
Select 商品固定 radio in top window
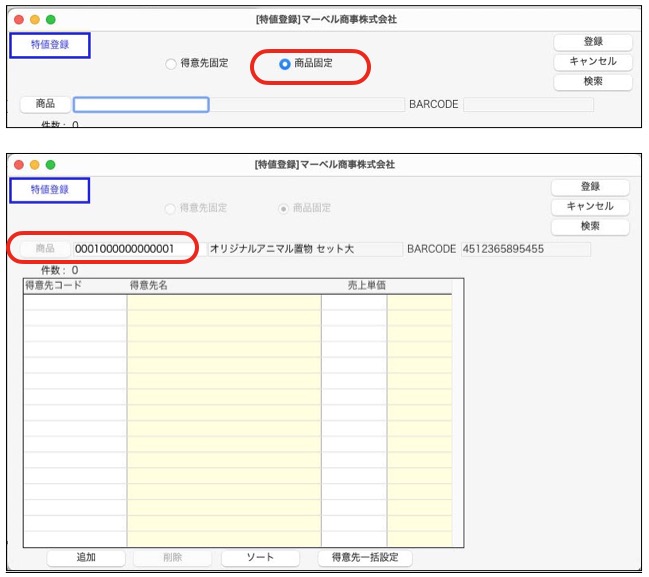(285, 64)
